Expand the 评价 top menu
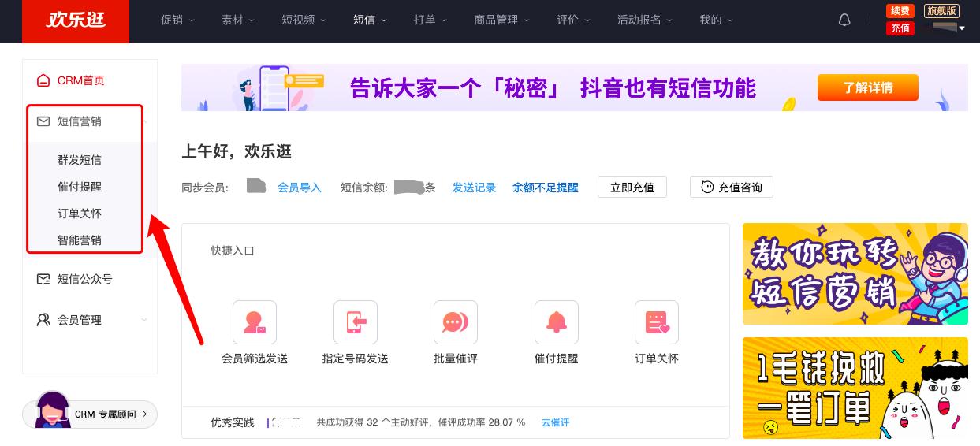Screen dimensions: 980x446 pos(574,20)
